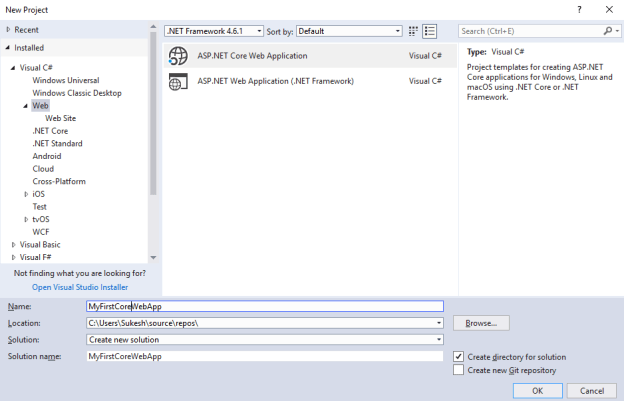Collapse the Installed section

click(8, 48)
